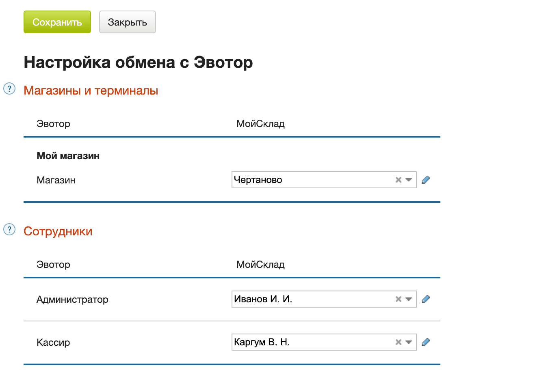Image resolution: width=533 pixels, height=392 pixels.
Task: Edit the Чертаново store mapping with pencil icon
Action: [x=425, y=179]
